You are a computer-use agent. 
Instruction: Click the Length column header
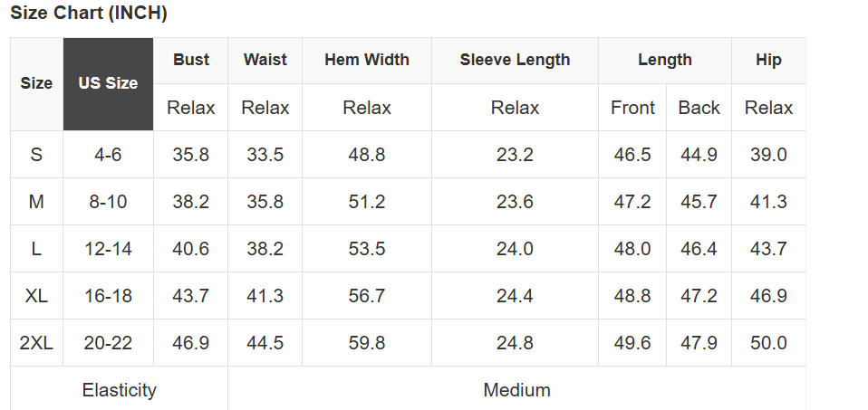tap(664, 60)
